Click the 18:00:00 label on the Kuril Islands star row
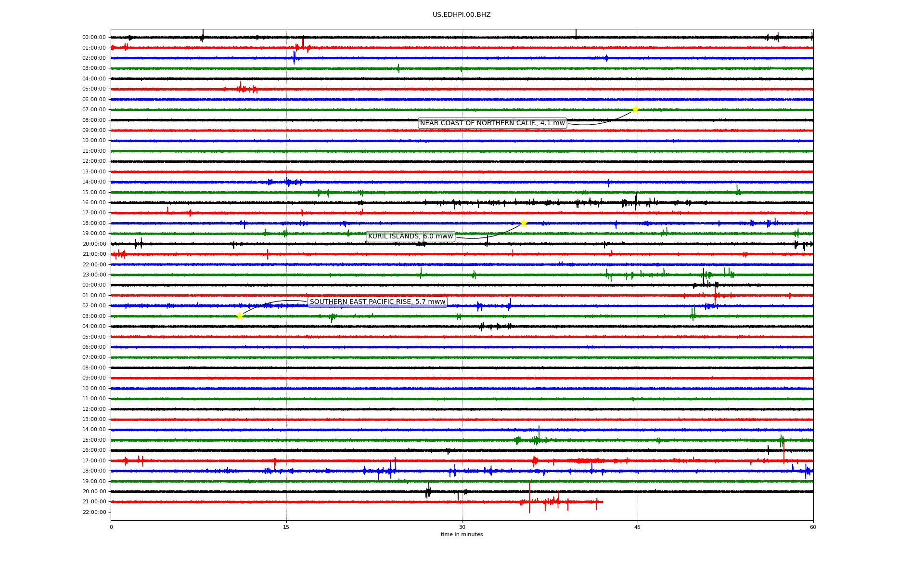The width and height of the screenshot is (924, 578). tap(94, 223)
